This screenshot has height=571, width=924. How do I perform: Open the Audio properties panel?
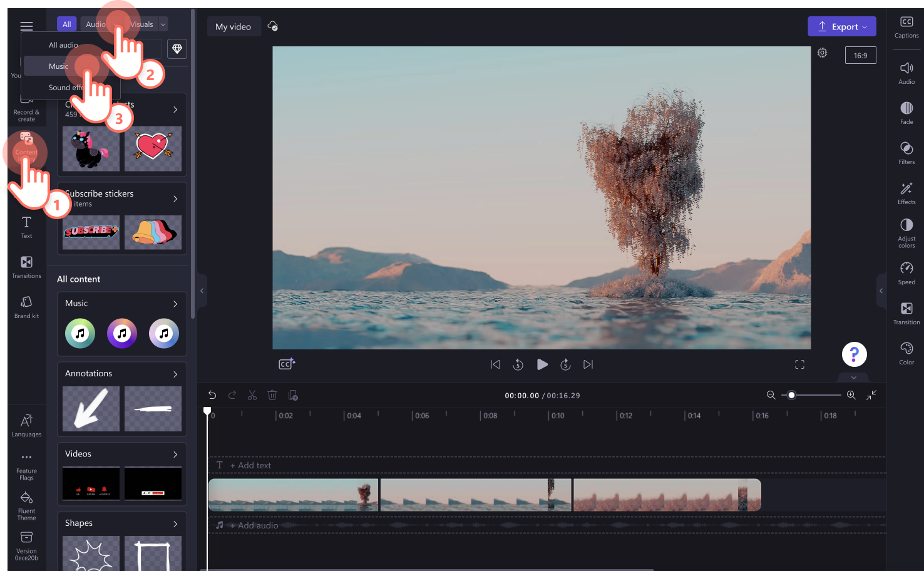click(906, 73)
